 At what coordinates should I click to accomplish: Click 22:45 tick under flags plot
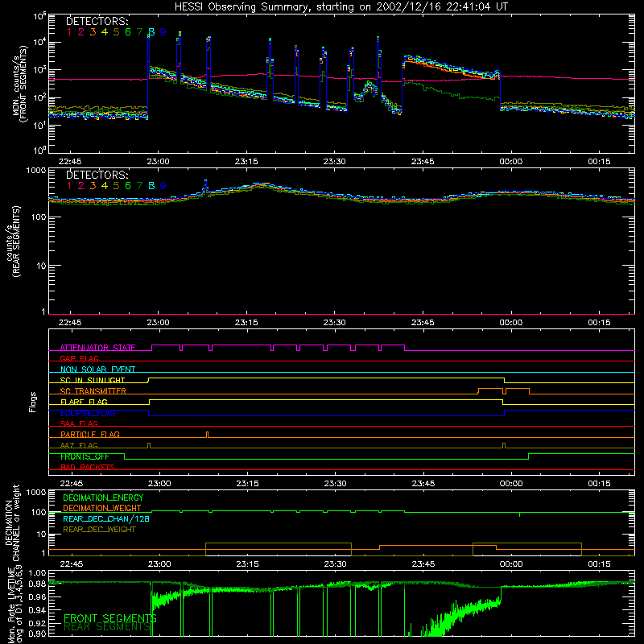(72, 484)
